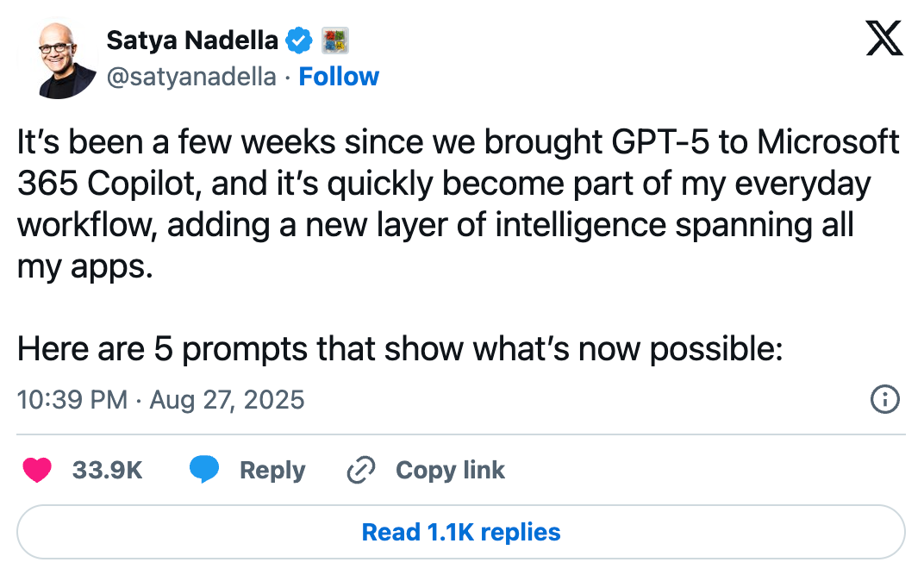Open Satya Nadella's profile photo
The width and height of the screenshot is (924, 581).
coord(67,59)
